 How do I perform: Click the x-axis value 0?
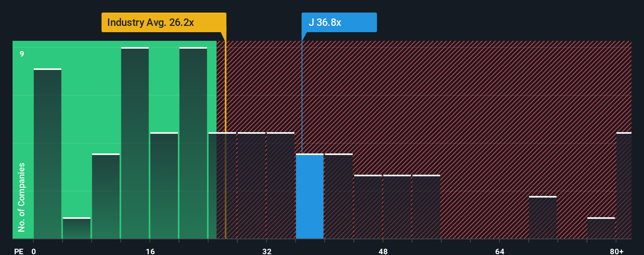pos(34,251)
